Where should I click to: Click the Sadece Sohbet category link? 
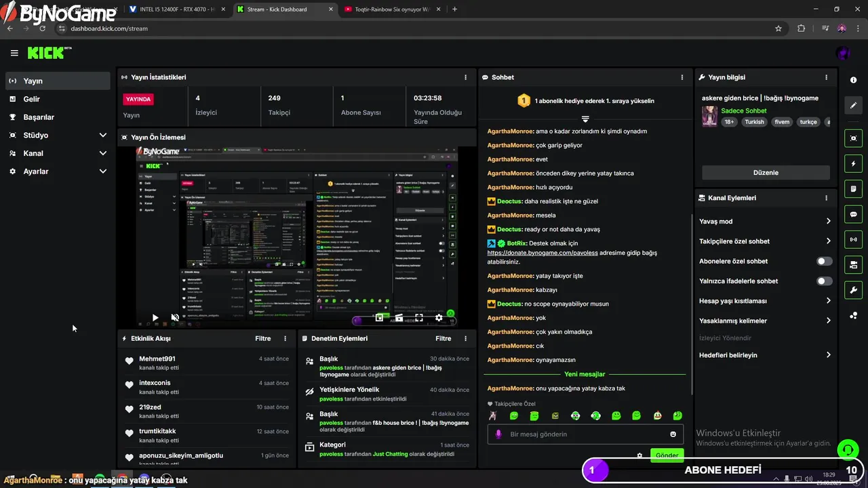click(x=744, y=110)
